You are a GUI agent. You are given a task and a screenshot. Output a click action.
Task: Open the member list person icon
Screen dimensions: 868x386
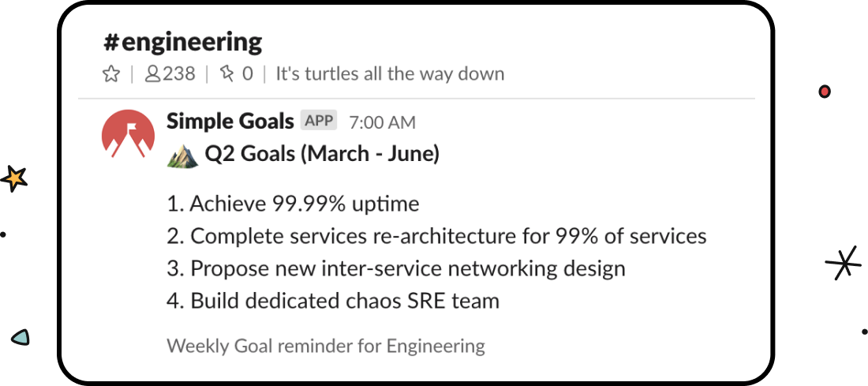coord(152,73)
